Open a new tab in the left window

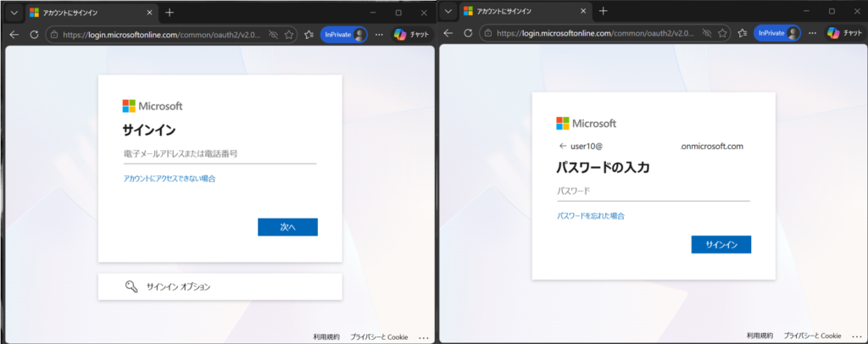click(x=170, y=13)
